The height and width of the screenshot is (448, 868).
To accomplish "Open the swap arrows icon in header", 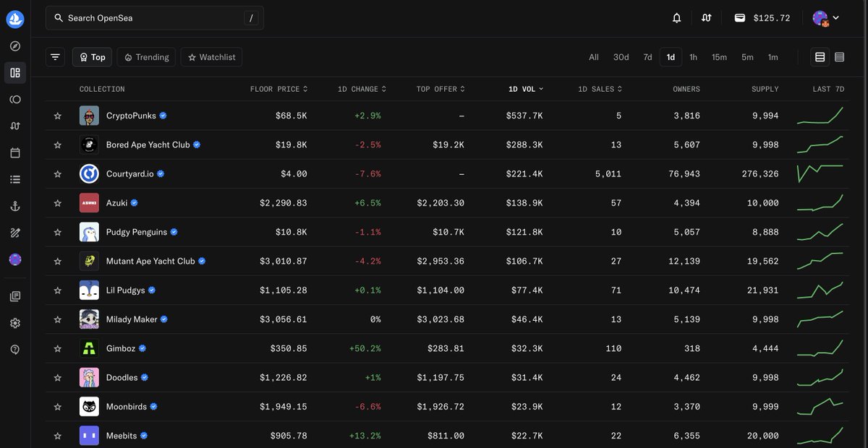I will [x=707, y=18].
